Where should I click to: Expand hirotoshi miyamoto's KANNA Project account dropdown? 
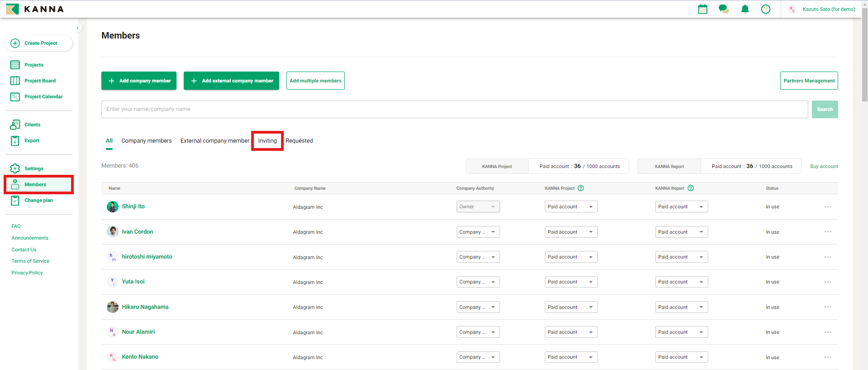pos(571,257)
